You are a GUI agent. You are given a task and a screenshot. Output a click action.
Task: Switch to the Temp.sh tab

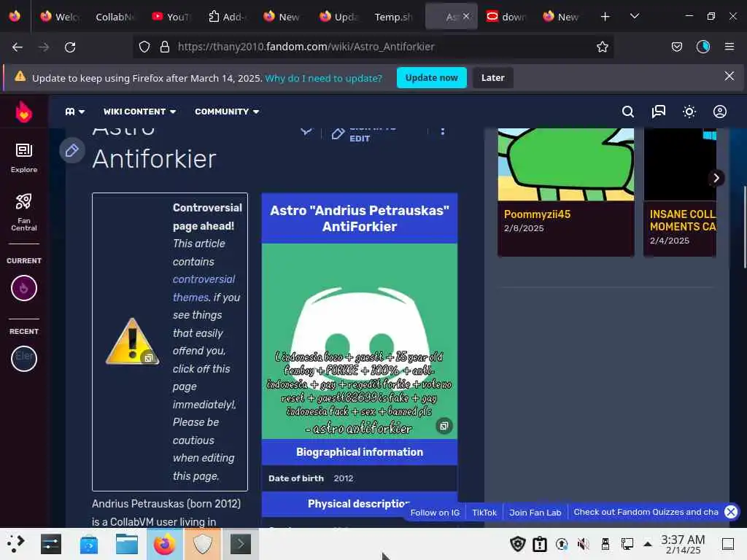(x=393, y=17)
